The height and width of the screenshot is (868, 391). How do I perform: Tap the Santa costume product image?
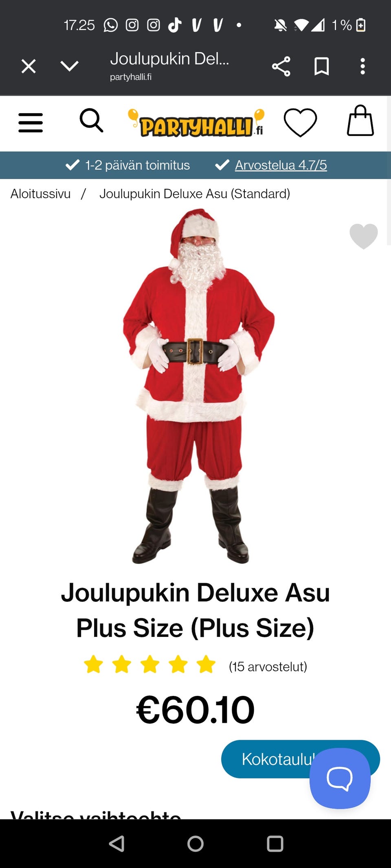click(198, 386)
